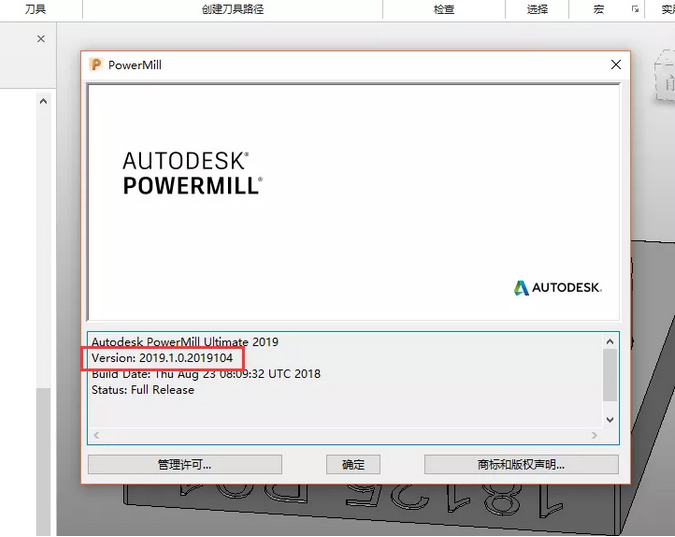675x537 pixels.
Task: Confirm with the 确定 button
Action: [x=353, y=465]
